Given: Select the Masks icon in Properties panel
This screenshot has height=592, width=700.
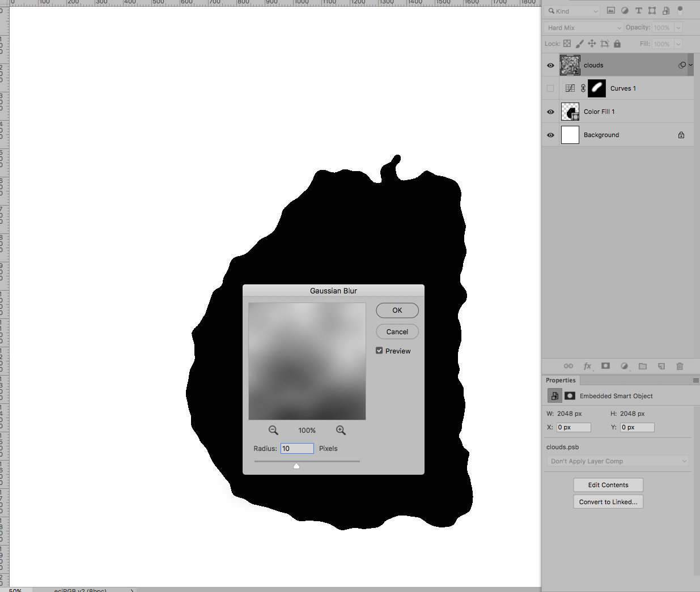Looking at the screenshot, I should 570,395.
